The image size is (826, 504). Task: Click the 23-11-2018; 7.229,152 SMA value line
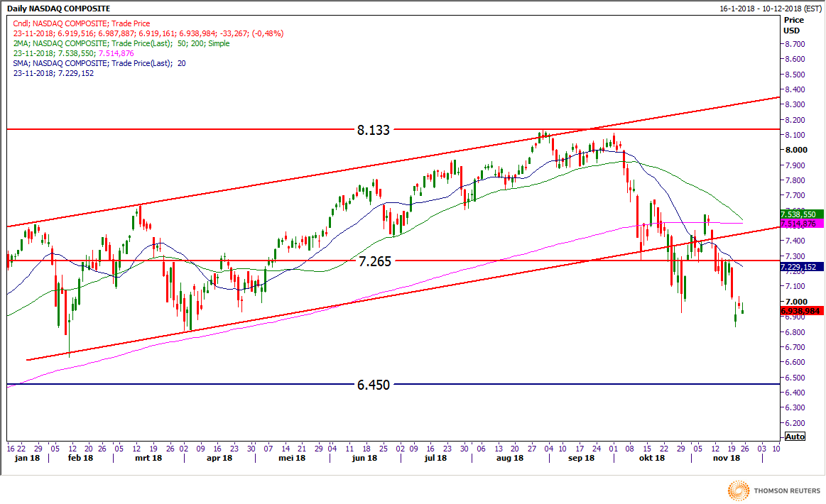(x=54, y=73)
